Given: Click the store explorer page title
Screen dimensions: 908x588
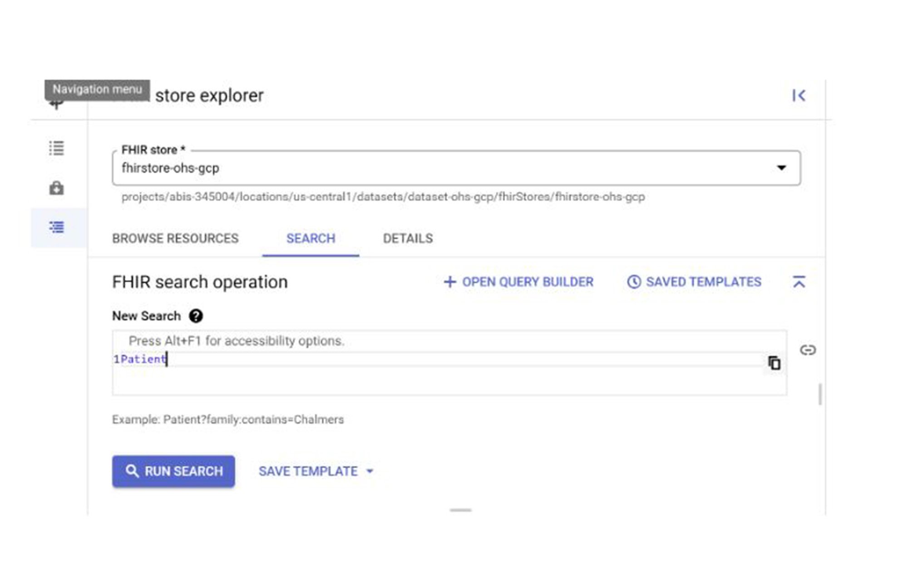Looking at the screenshot, I should 209,95.
